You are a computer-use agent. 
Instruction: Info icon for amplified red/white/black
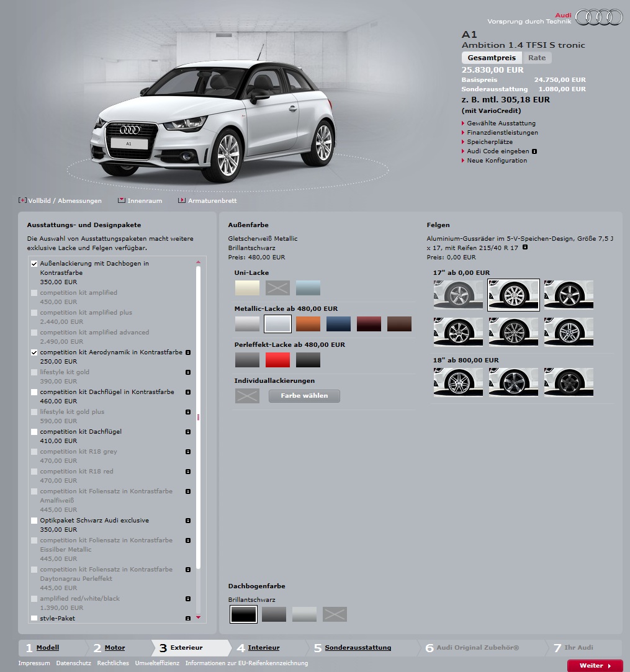point(187,599)
